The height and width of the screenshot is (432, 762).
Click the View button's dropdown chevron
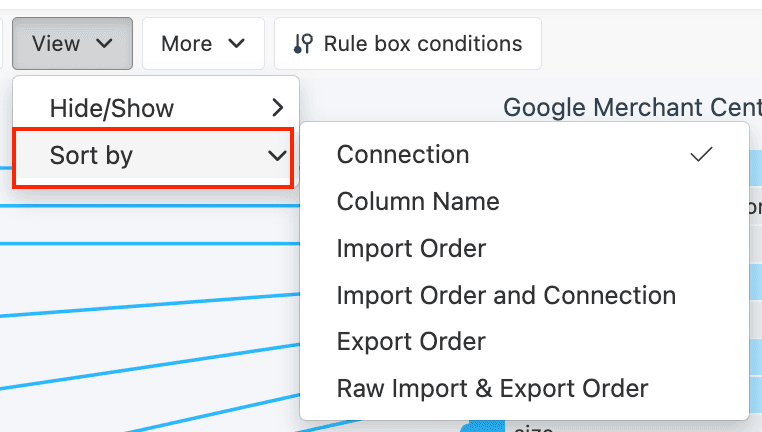(105, 44)
